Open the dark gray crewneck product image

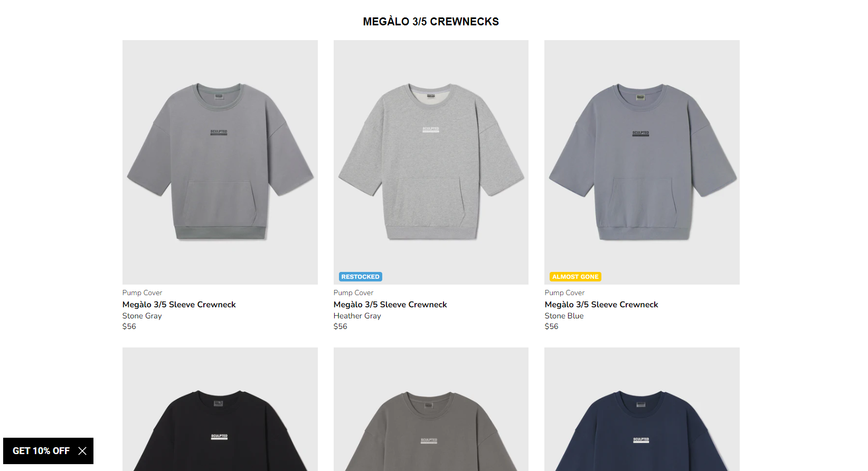pos(431,409)
